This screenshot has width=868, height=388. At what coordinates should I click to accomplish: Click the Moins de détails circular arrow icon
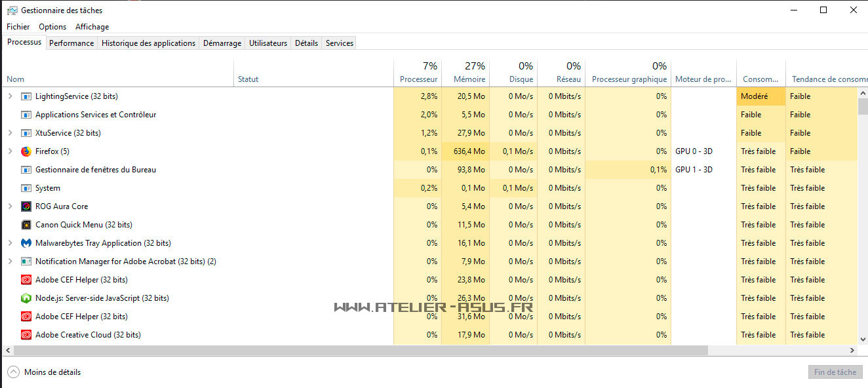click(13, 372)
